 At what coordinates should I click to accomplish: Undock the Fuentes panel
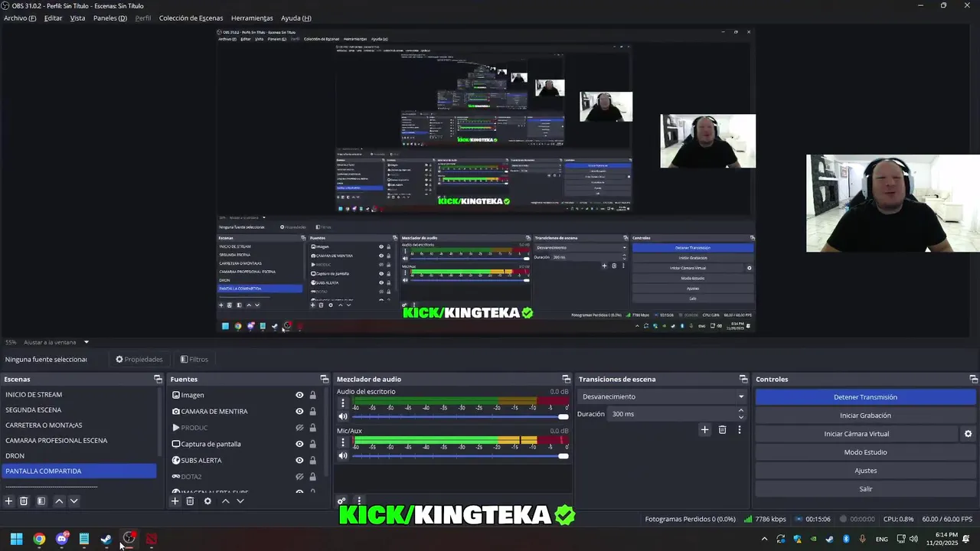(x=325, y=379)
